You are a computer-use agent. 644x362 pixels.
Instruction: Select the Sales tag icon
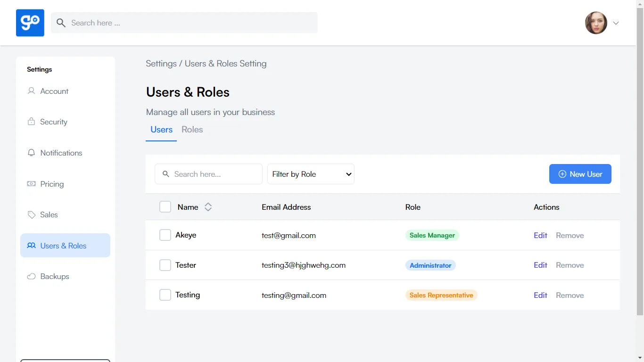(31, 214)
